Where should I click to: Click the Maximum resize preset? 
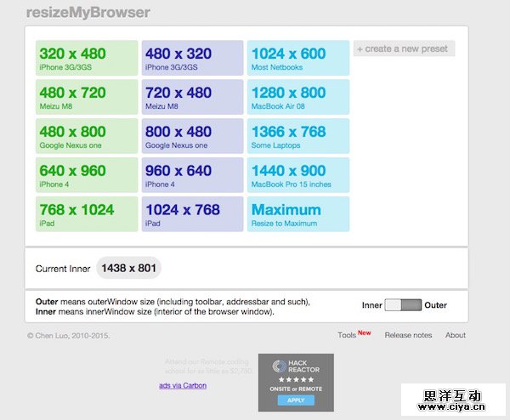coord(298,214)
